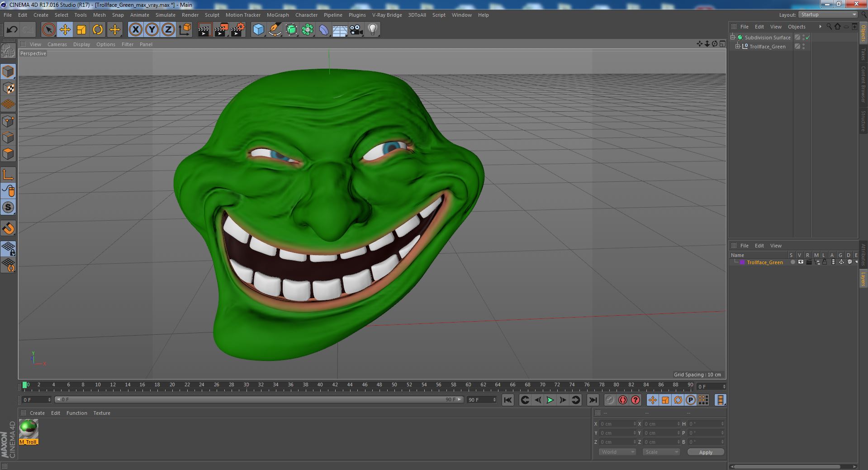Open the Content Browser side tab
This screenshot has width=868, height=470.
(863, 84)
